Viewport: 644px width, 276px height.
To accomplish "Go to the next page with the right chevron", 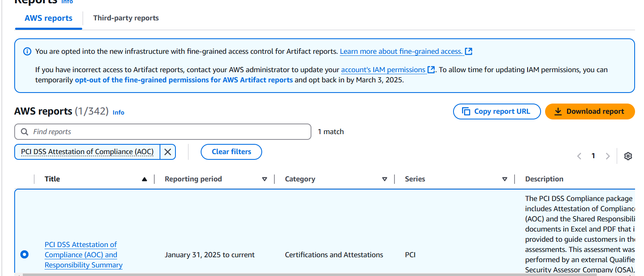I will coord(608,156).
